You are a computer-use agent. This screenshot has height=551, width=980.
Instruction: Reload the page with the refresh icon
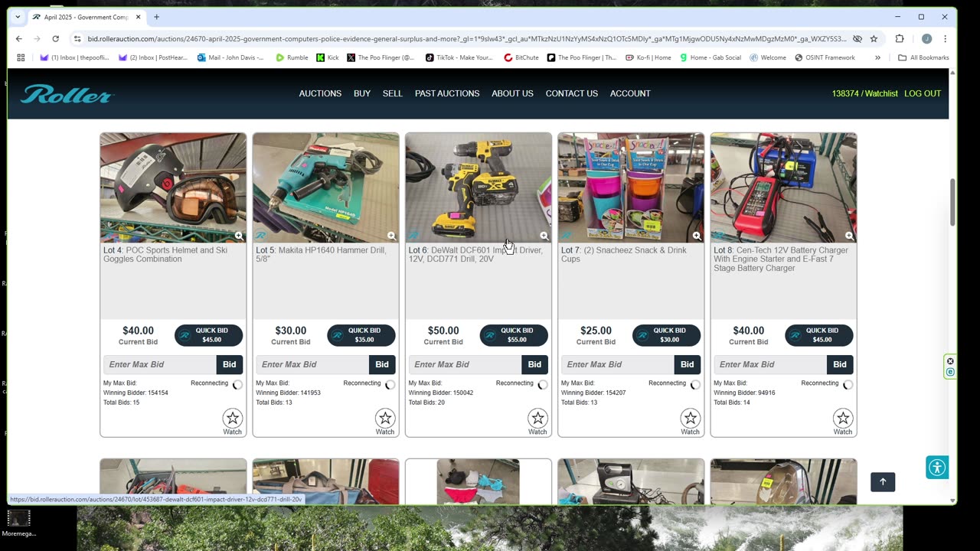(55, 38)
